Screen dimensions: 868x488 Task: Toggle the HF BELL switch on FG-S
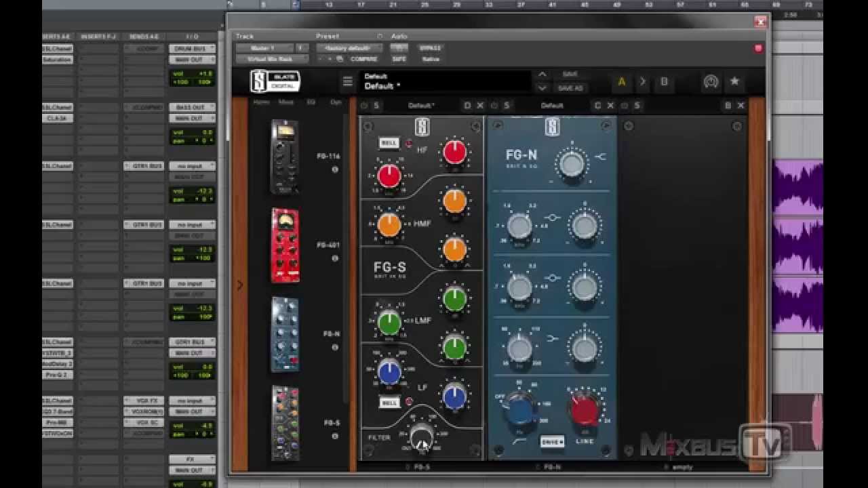pos(389,143)
